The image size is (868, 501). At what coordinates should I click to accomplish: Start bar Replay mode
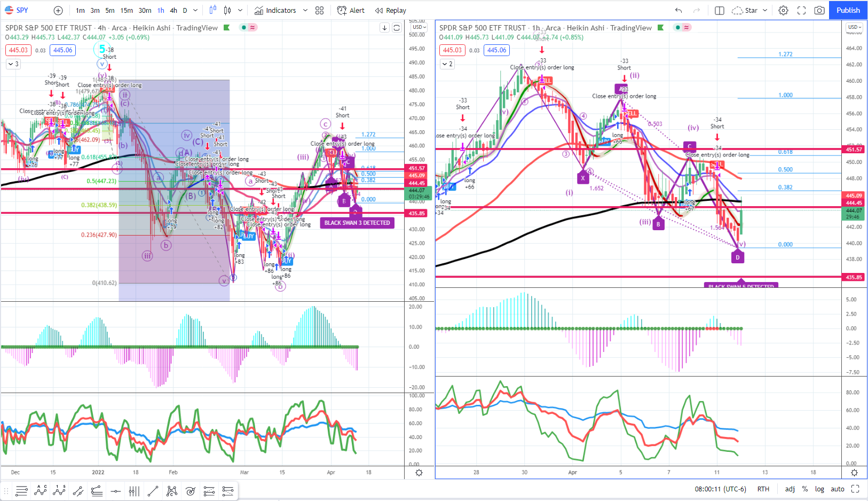click(x=390, y=10)
